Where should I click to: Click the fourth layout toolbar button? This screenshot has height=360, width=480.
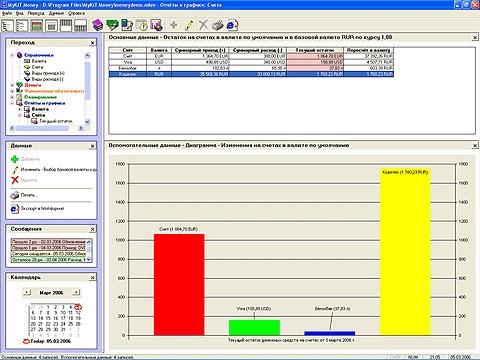[51, 26]
